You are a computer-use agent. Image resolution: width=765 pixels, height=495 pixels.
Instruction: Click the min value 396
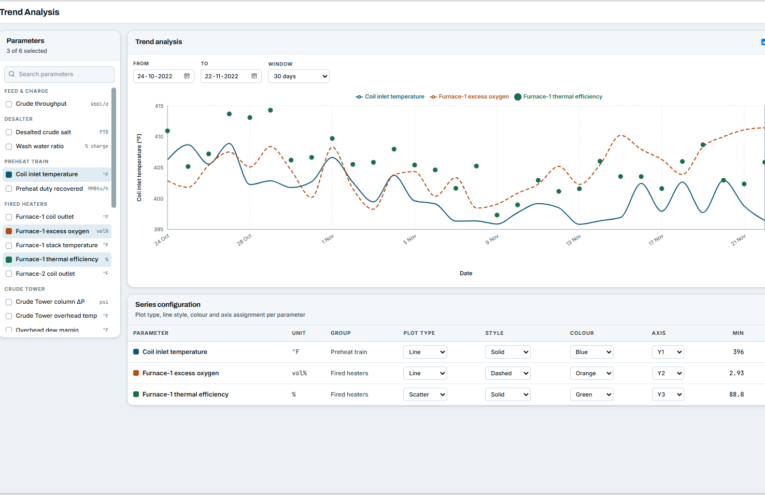(738, 352)
